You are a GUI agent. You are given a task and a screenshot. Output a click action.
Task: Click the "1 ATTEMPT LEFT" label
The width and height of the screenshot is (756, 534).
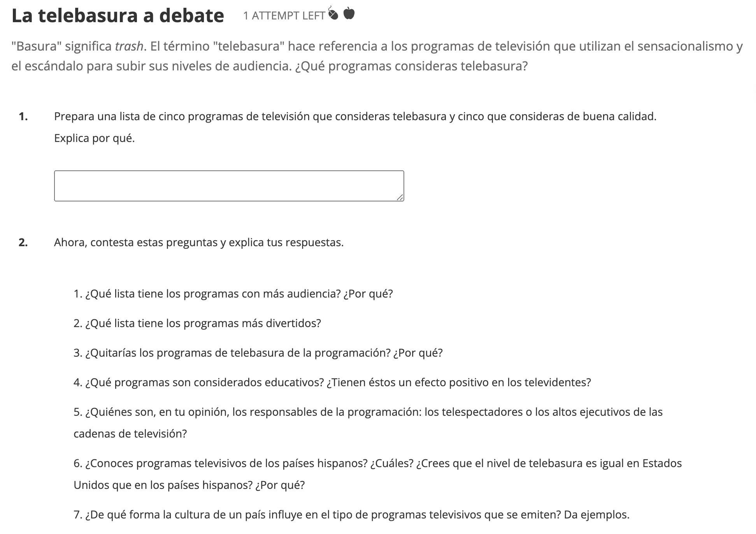(x=284, y=16)
